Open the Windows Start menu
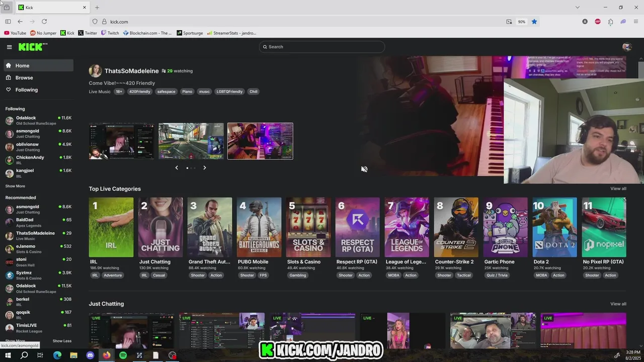The width and height of the screenshot is (644, 362). [8, 355]
